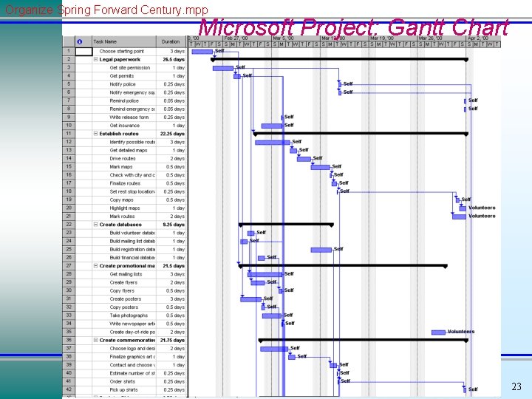This screenshot has height=399, width=532.
Task: Select the '26.5 days' duration cell
Action: (x=171, y=59)
